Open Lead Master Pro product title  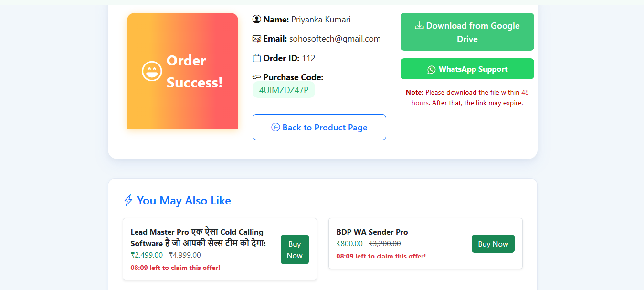(198, 238)
